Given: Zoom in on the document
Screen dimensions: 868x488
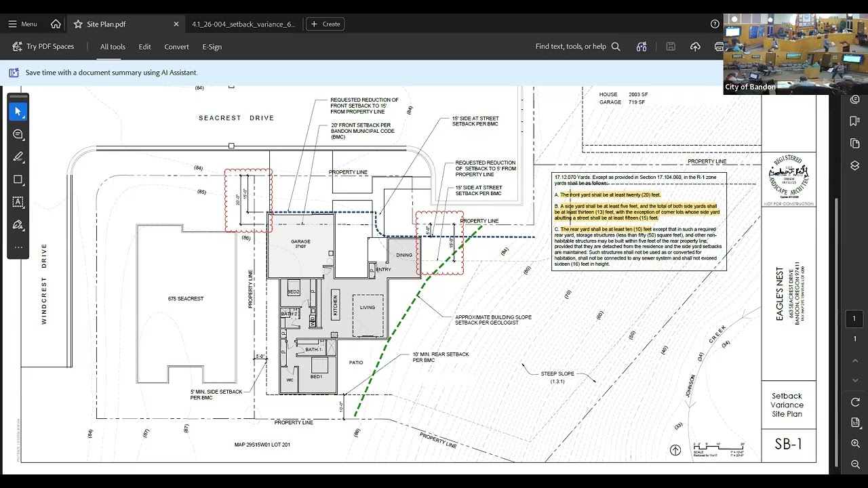Looking at the screenshot, I should (x=855, y=443).
